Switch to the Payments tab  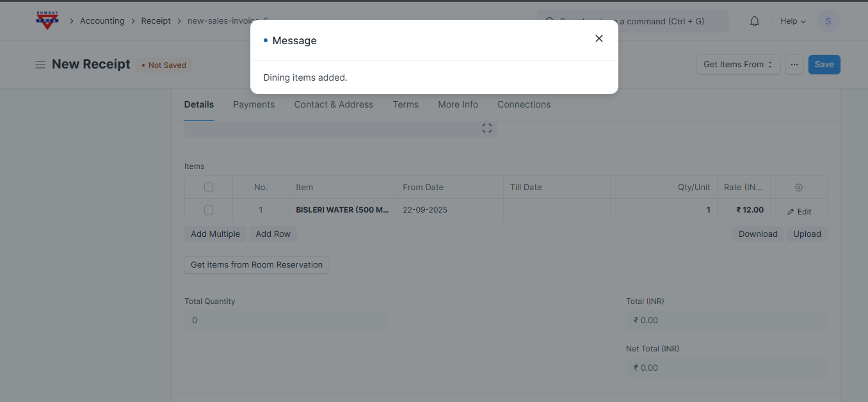pos(253,104)
